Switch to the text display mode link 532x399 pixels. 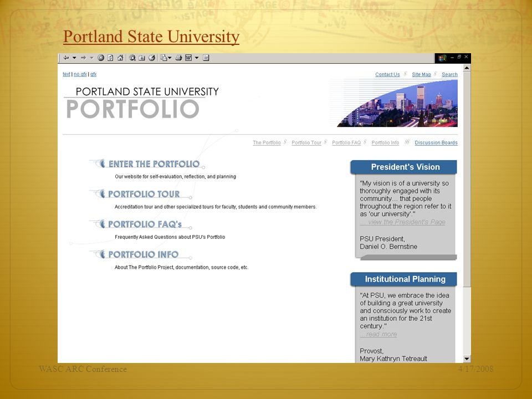[66, 74]
